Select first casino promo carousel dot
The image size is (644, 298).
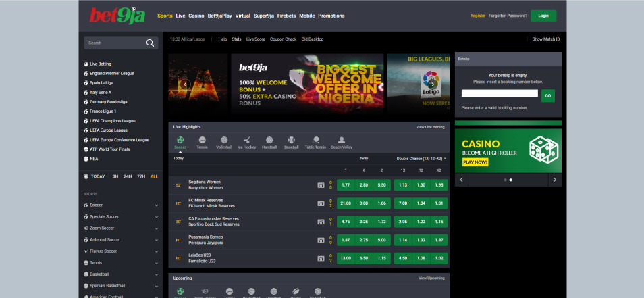point(505,180)
